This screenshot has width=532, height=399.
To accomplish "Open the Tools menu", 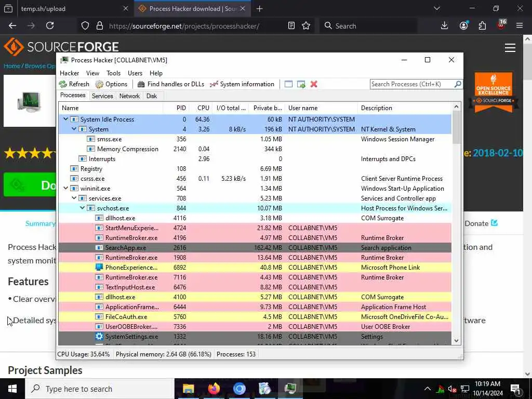I will [113, 73].
